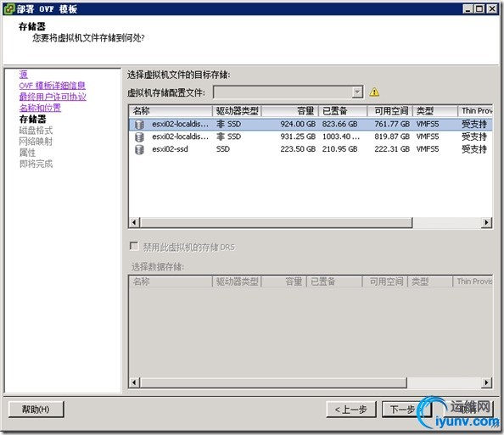Click the lower datastore list's left scroll arrow

click(x=134, y=382)
